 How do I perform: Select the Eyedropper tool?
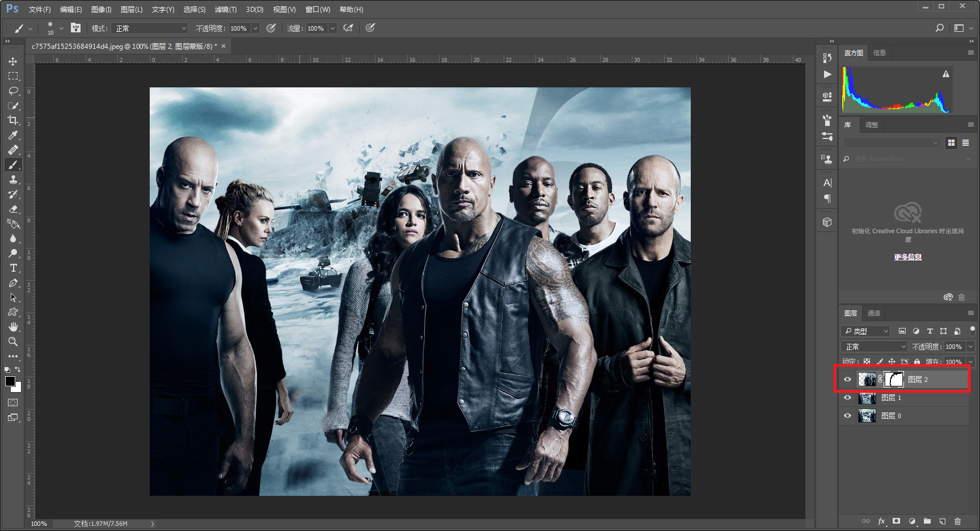click(x=13, y=135)
